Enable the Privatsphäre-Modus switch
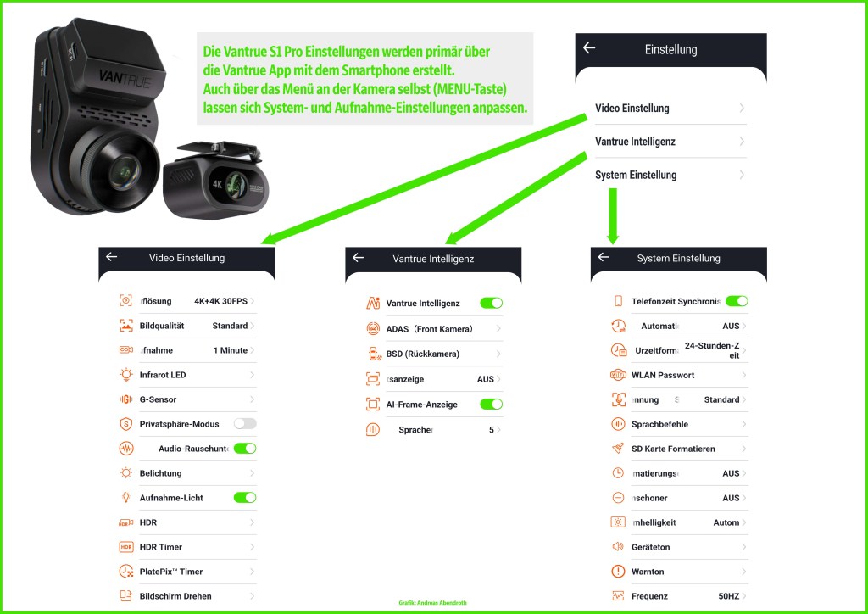The width and height of the screenshot is (868, 614). [x=245, y=423]
